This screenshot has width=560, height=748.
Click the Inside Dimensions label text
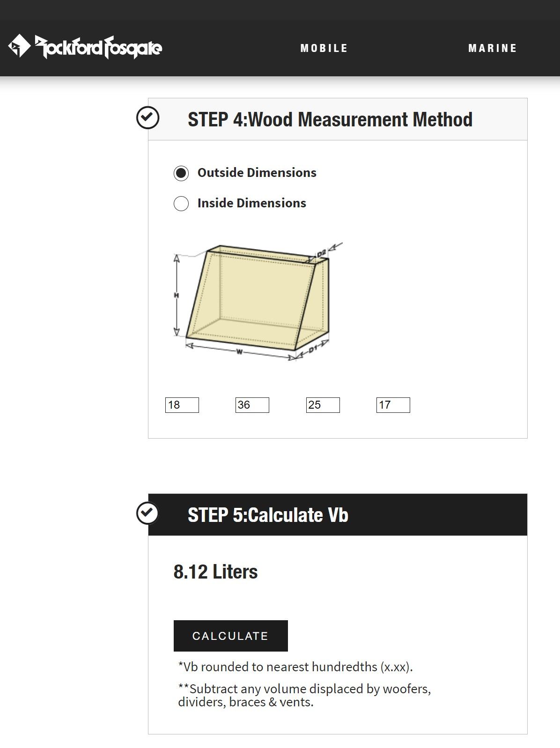point(252,203)
